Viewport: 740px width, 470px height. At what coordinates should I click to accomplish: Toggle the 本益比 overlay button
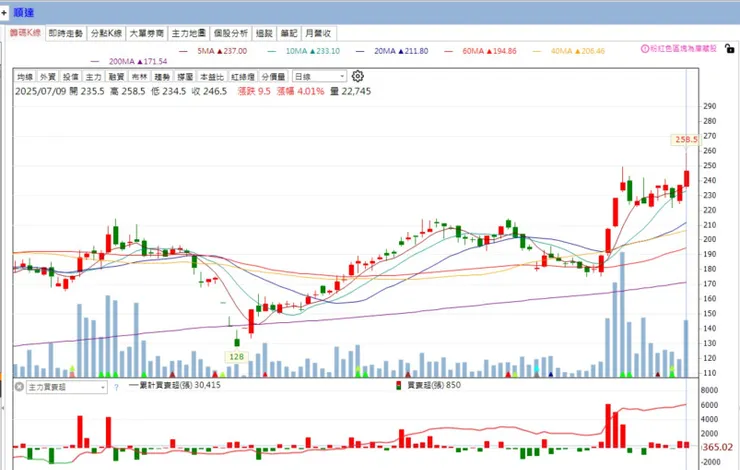click(x=212, y=76)
